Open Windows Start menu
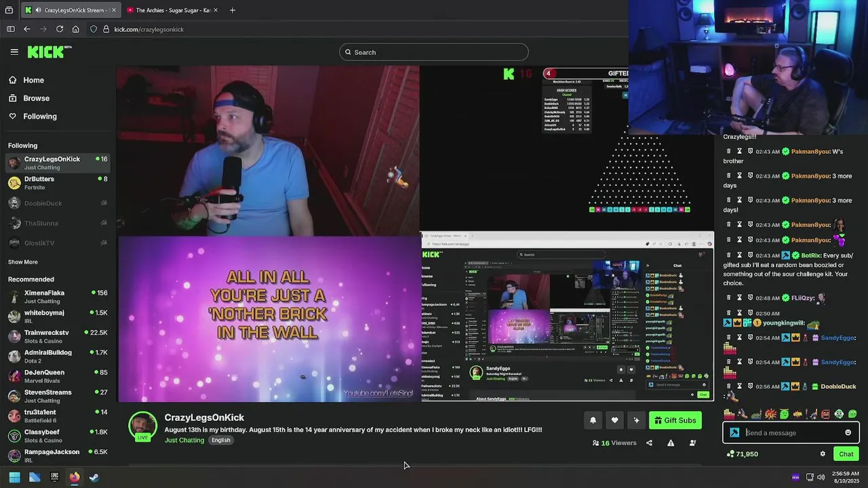 pos(14,477)
